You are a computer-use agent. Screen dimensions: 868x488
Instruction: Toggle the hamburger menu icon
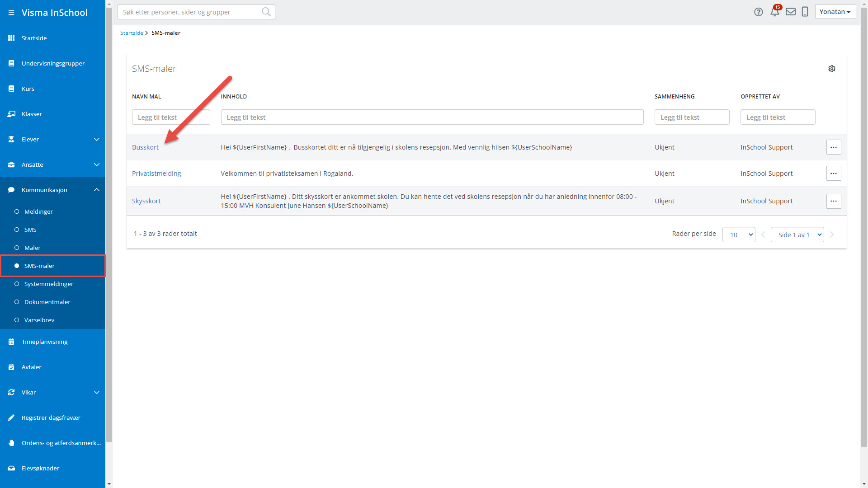pos(11,13)
